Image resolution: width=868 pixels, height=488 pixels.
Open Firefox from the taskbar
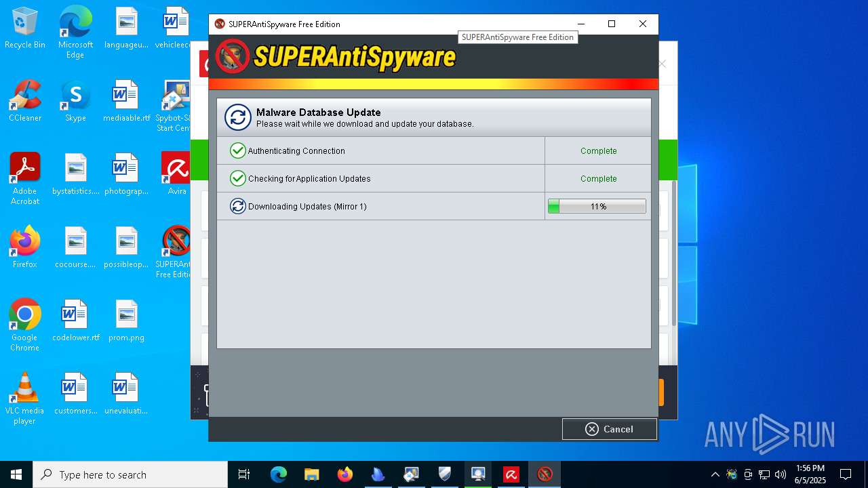pos(345,474)
